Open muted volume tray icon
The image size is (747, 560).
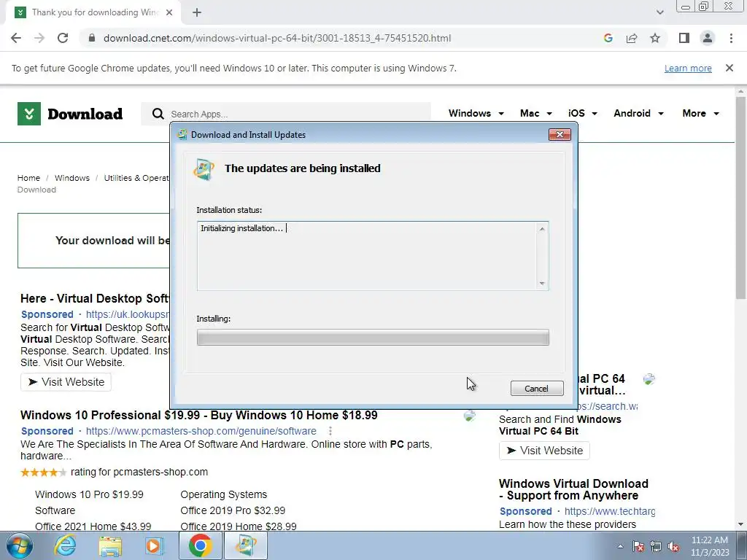[673, 546]
